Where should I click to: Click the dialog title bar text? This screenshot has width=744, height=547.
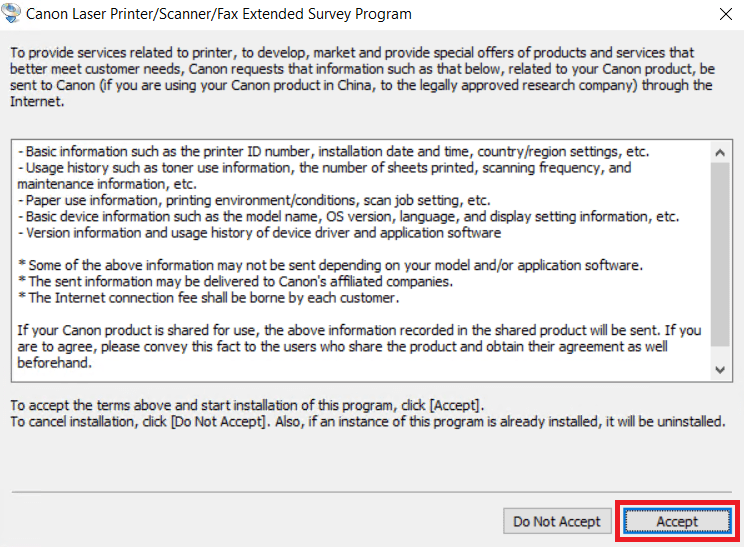click(219, 14)
